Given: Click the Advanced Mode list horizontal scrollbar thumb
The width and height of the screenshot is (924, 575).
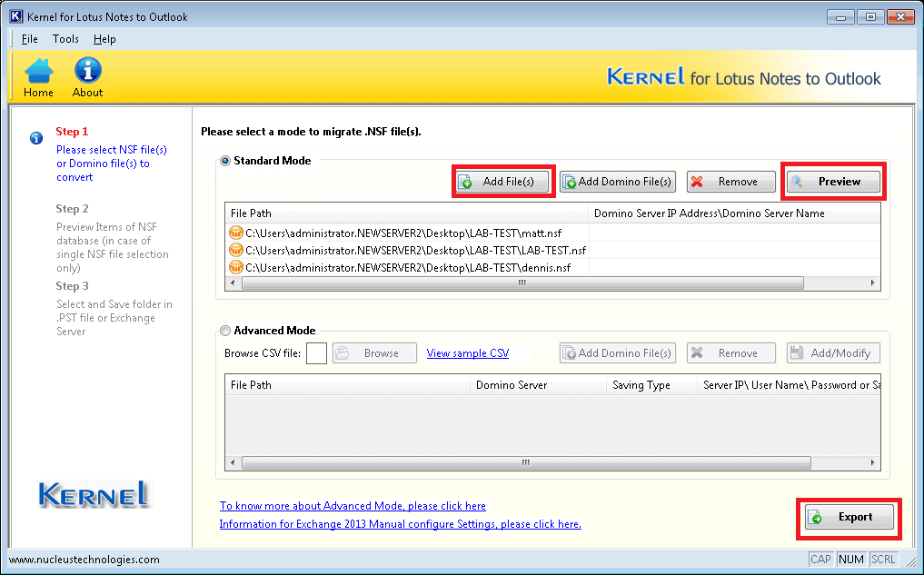Looking at the screenshot, I should (526, 462).
